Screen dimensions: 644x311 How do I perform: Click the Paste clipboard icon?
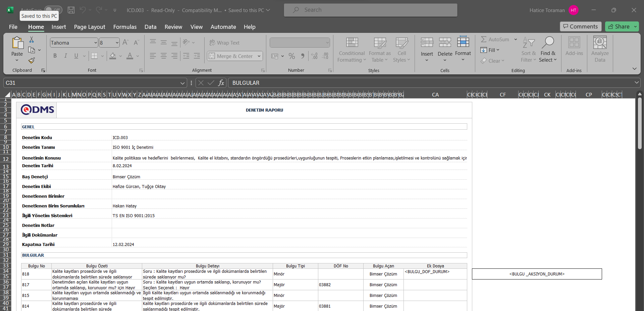(17, 43)
